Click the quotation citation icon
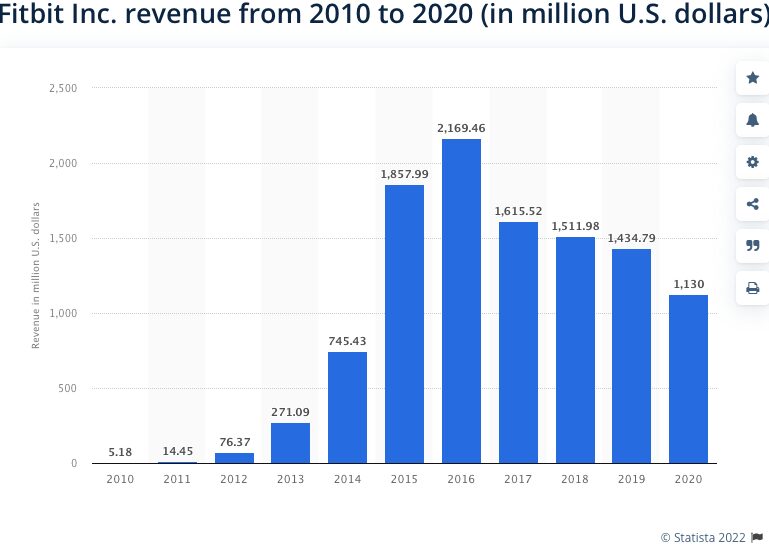Viewport: 769px width, 549px height. pos(752,245)
